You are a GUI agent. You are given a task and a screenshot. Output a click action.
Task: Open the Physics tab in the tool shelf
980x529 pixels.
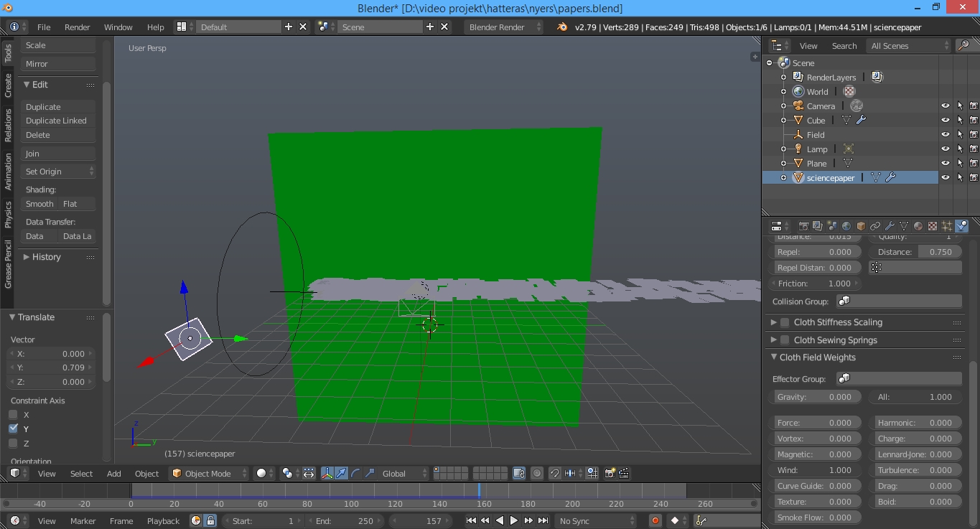pos(8,215)
